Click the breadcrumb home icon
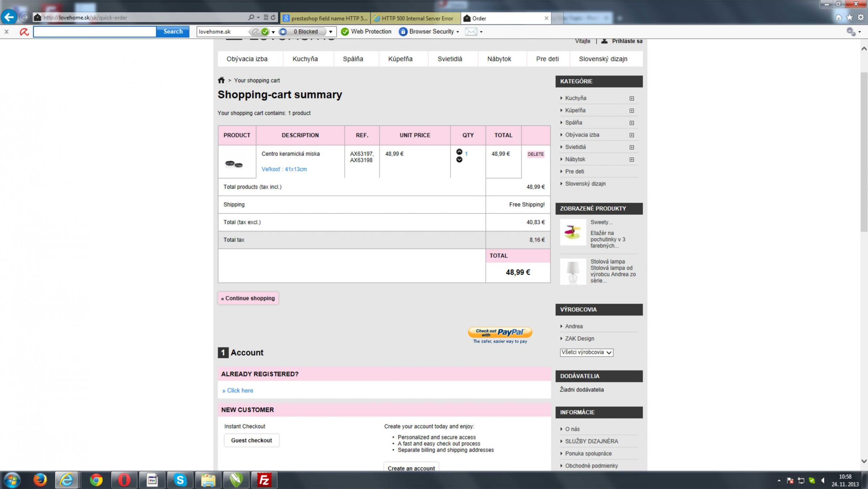This screenshot has height=489, width=868. (x=221, y=80)
